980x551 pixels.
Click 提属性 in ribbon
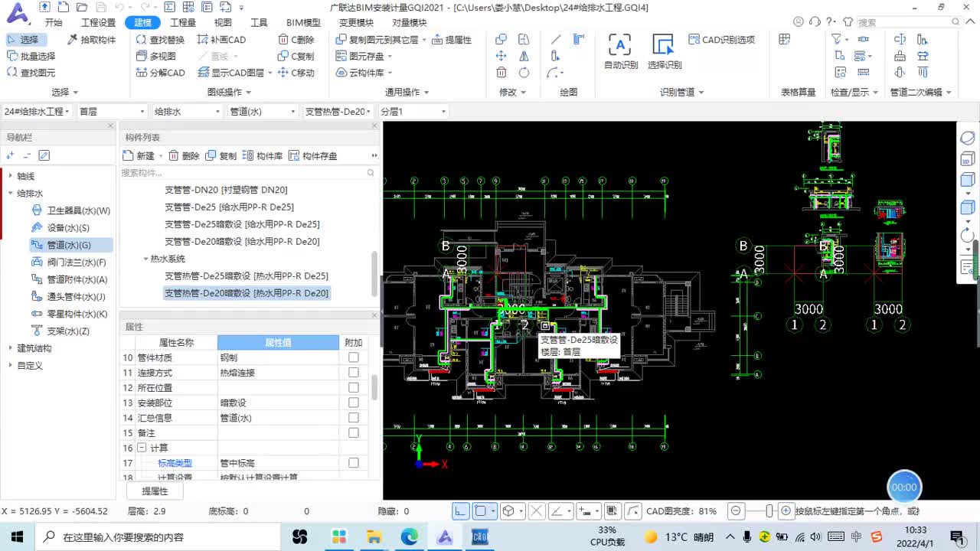pyautogui.click(x=452, y=40)
